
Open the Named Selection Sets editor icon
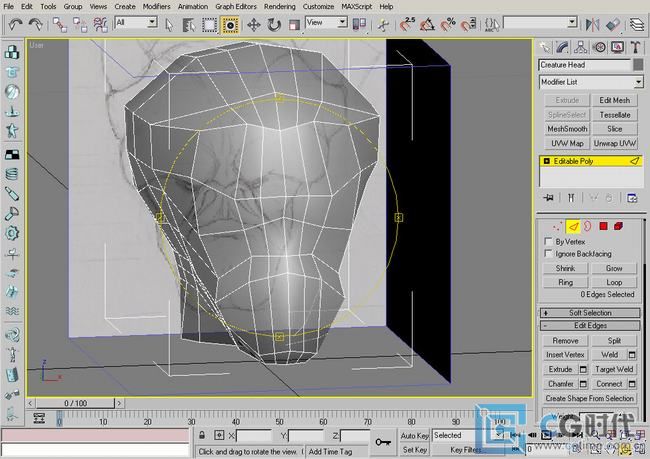[x=492, y=24]
